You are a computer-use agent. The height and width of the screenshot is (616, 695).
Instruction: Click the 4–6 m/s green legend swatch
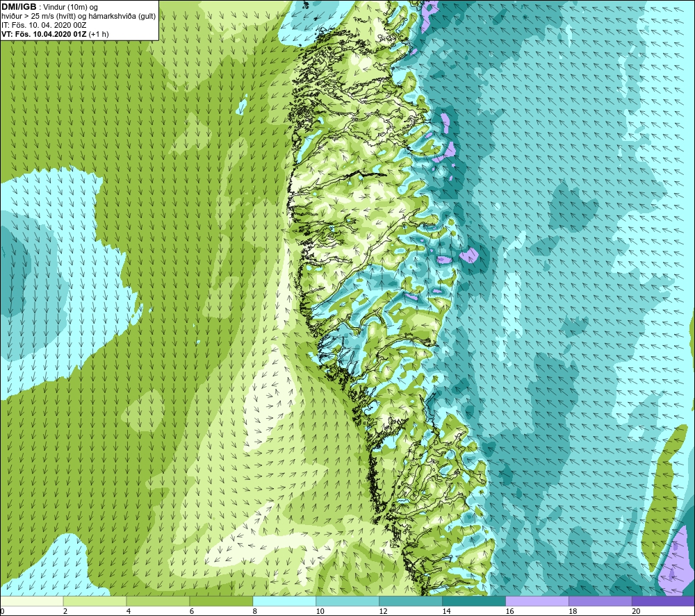tap(158, 601)
